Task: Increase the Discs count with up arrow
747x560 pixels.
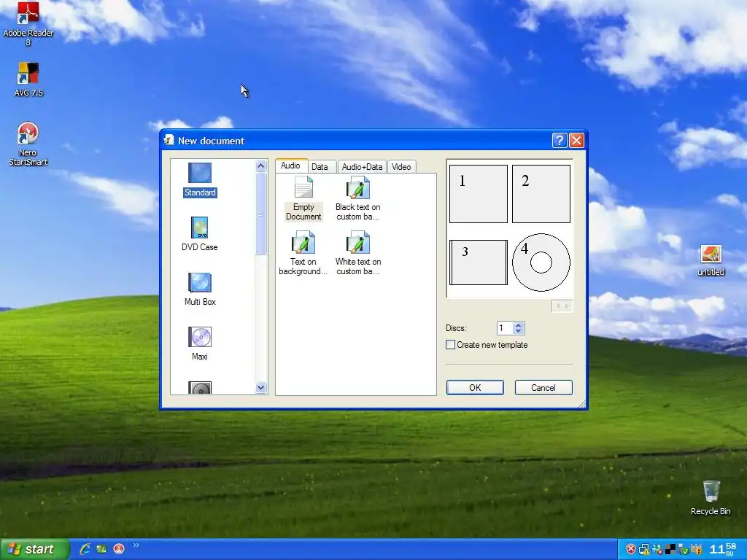Action: [x=519, y=324]
